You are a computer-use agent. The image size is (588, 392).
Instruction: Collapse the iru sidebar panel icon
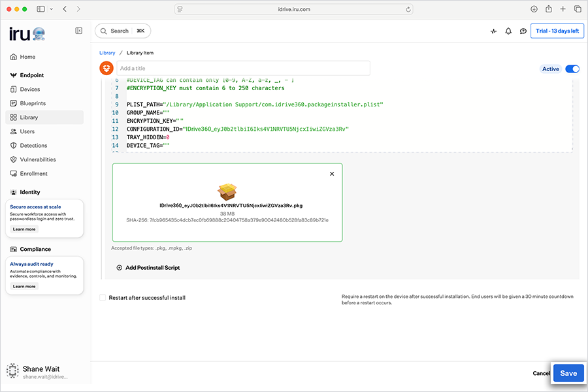[79, 31]
